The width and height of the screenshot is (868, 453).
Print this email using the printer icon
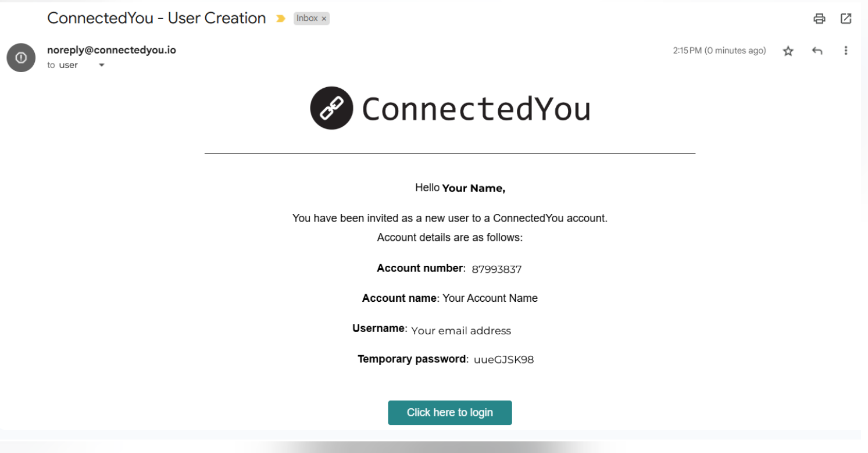[x=819, y=19]
